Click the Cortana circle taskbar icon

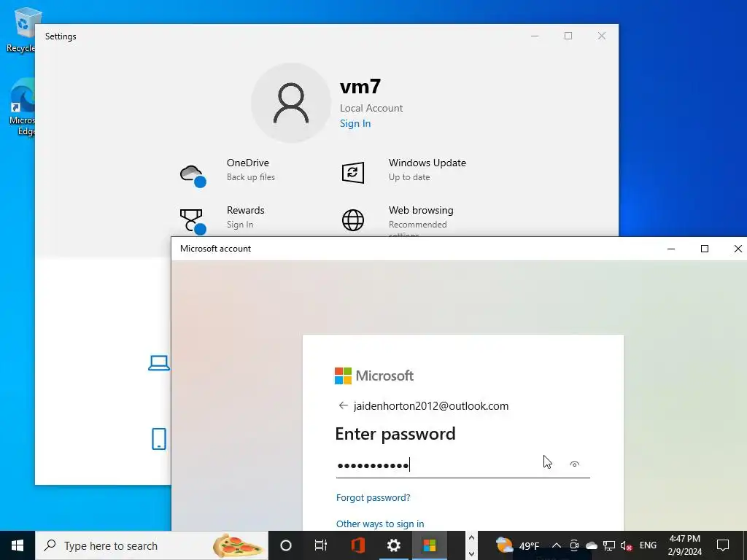(x=286, y=545)
